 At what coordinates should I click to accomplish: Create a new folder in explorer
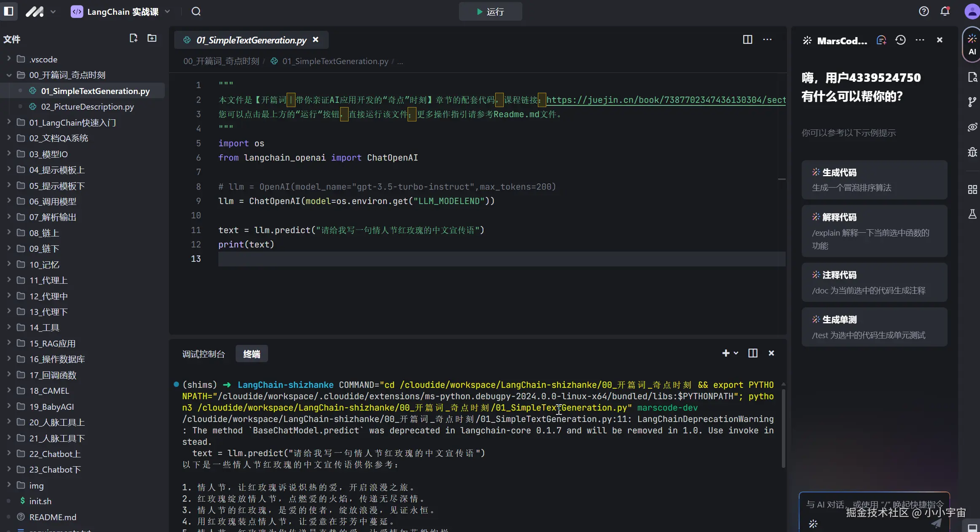[152, 38]
